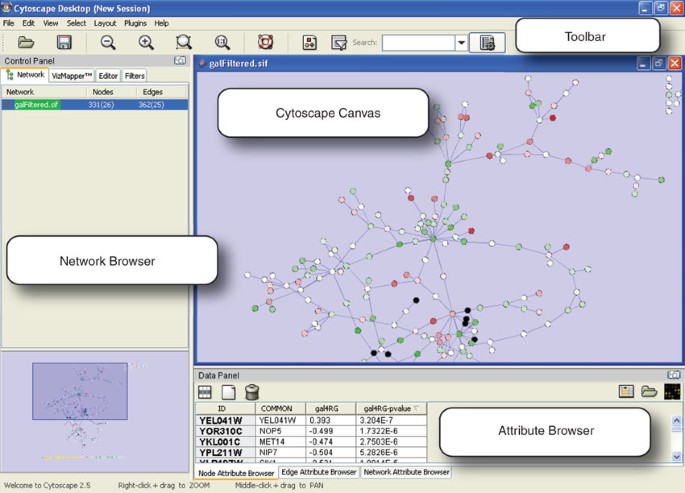
Task: Switch to the Edge Attribute Browser tab
Action: [316, 471]
